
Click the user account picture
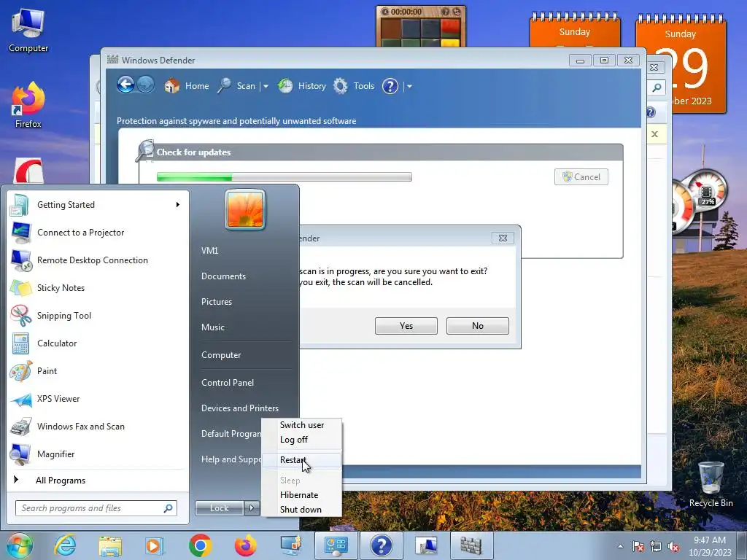pyautogui.click(x=245, y=209)
